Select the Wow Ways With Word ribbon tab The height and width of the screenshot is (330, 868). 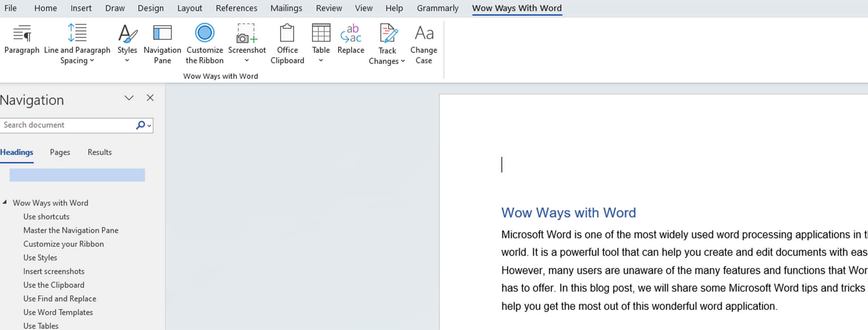517,8
